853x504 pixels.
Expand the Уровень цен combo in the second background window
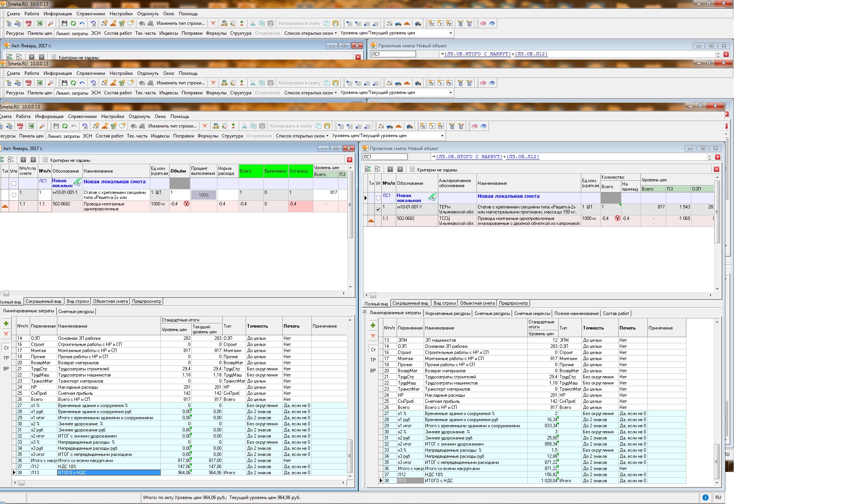(451, 93)
